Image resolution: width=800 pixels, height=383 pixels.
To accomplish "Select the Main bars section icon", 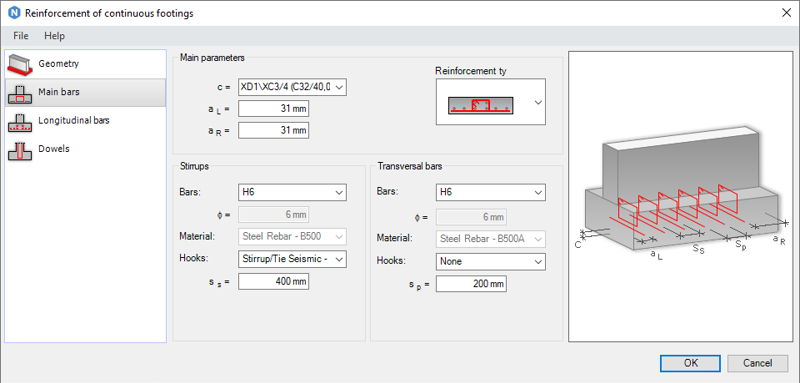I will pos(20,93).
